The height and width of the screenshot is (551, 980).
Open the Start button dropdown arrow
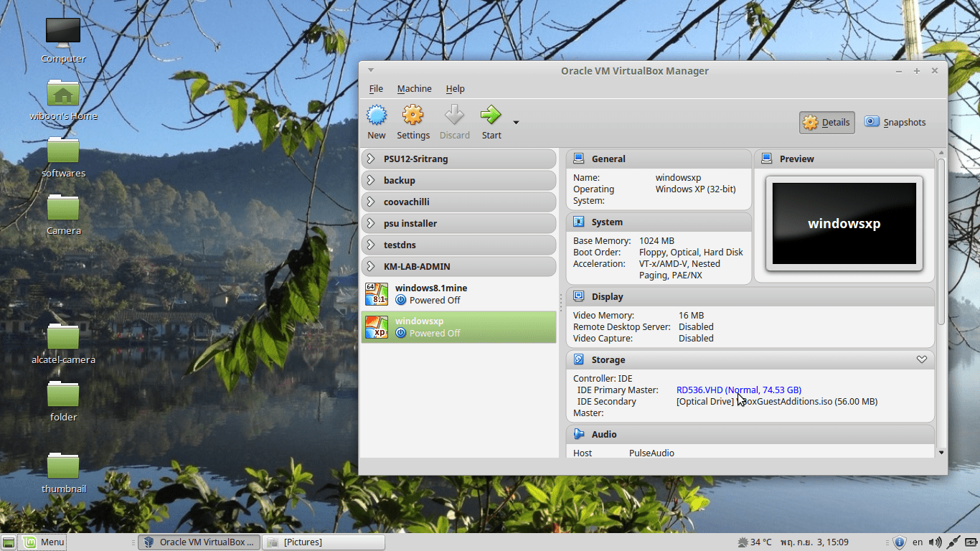516,123
